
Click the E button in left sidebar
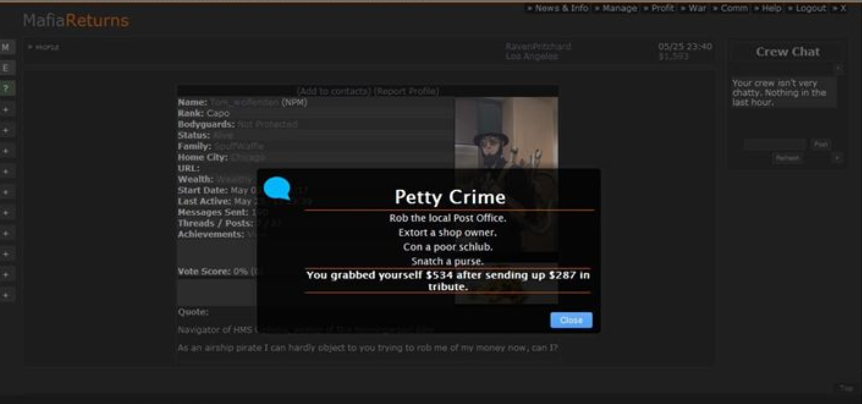tap(6, 67)
